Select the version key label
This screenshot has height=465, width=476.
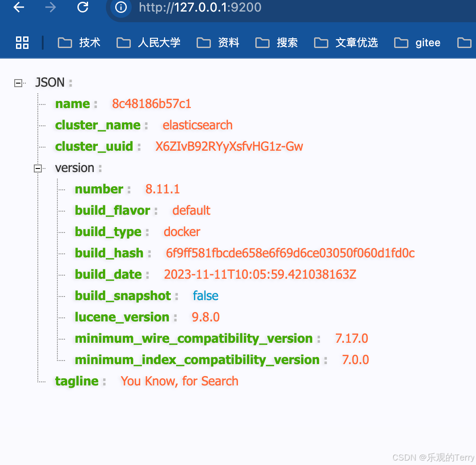tap(75, 168)
